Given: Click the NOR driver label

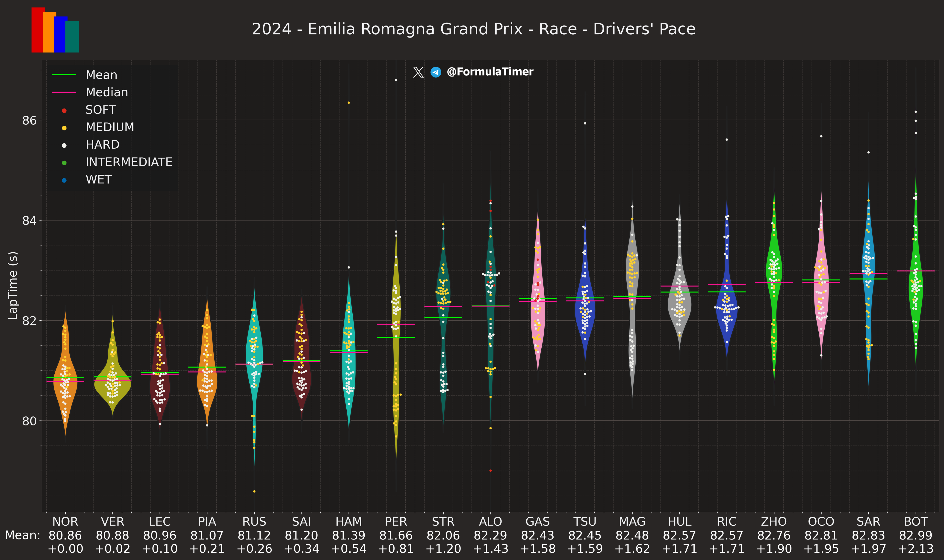Looking at the screenshot, I should (65, 522).
